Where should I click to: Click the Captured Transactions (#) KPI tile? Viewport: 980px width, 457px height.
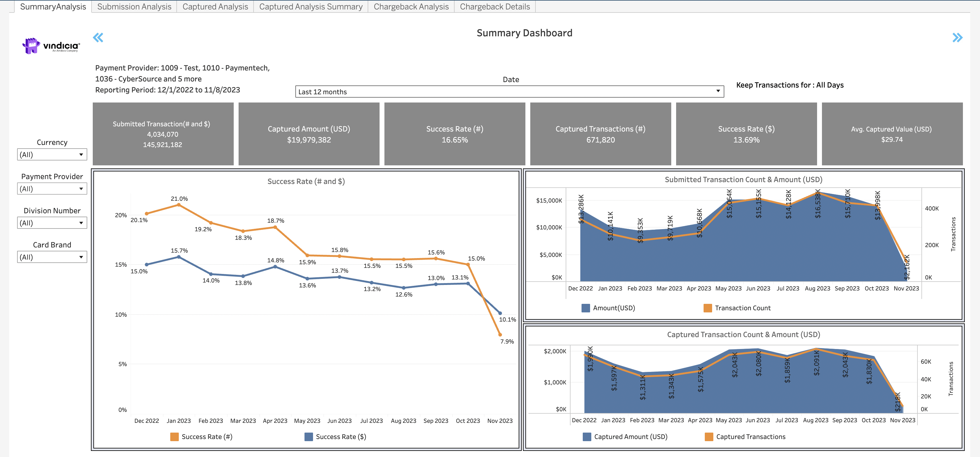600,134
